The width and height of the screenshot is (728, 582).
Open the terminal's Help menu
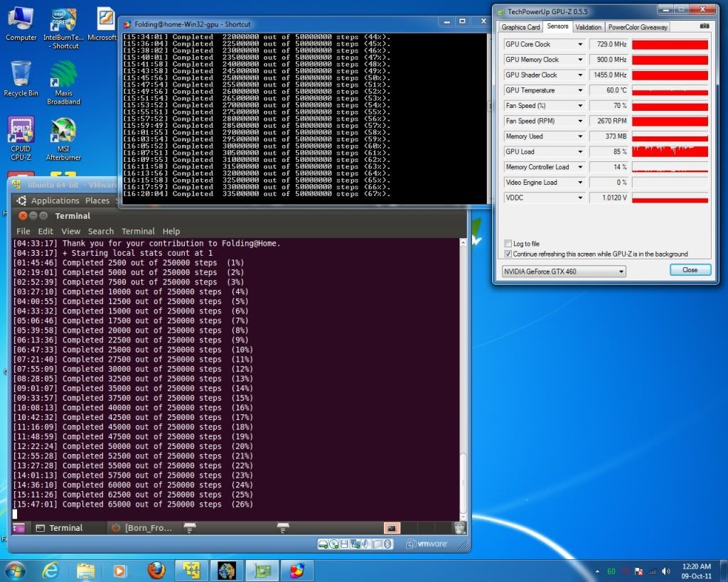pos(171,231)
